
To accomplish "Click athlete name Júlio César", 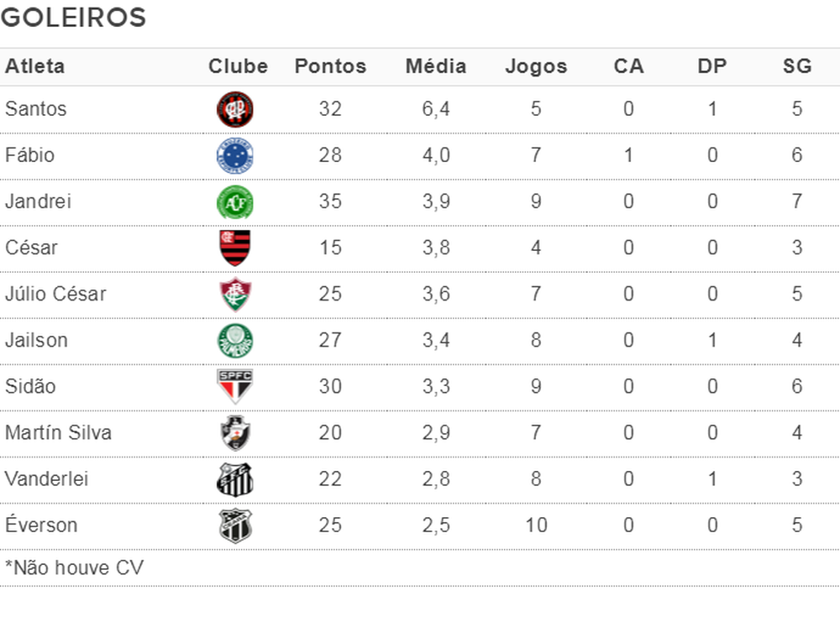I will pyautogui.click(x=55, y=295).
